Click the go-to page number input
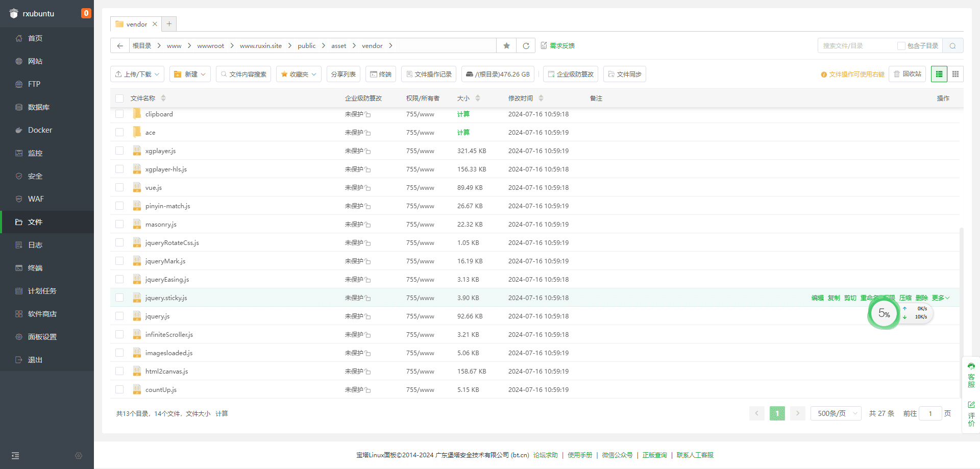 coord(930,413)
